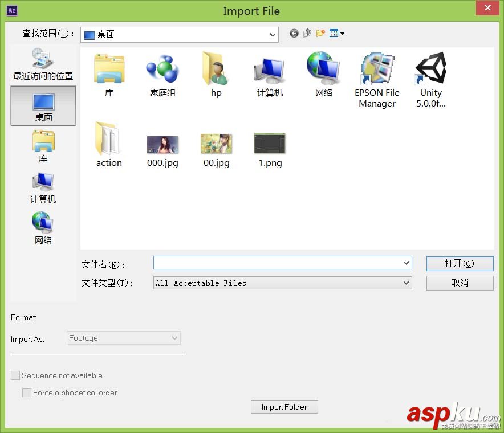The width and height of the screenshot is (504, 433).
Task: Open 计算机 from the sidebar
Action: coord(43,187)
